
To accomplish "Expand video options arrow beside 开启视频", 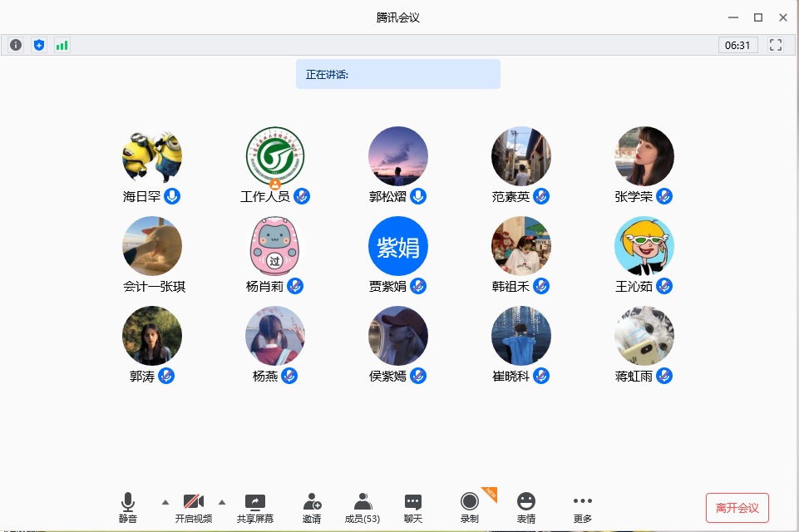I will click(x=222, y=502).
